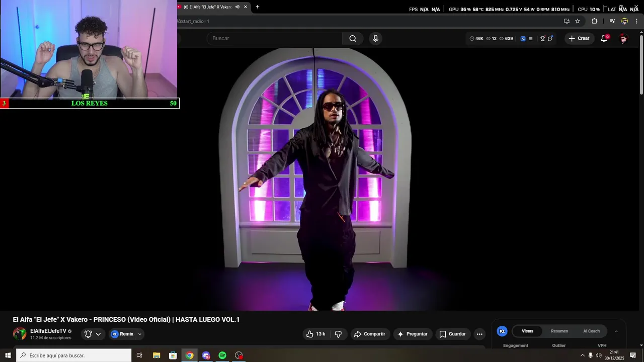Switch to the AI Coach tab
Viewport: 644px width, 362px height.
[x=591, y=331]
